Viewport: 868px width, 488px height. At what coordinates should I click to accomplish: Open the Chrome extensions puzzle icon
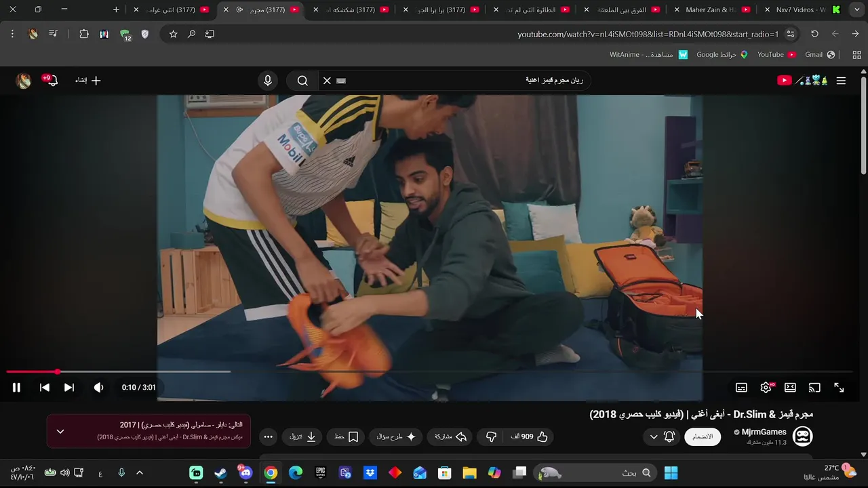pos(84,34)
